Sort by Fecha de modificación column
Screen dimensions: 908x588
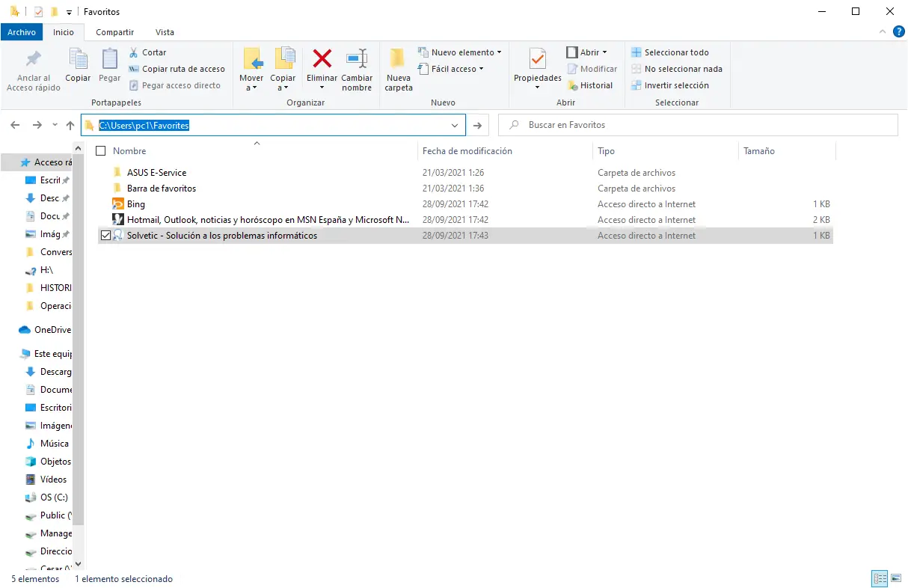pyautogui.click(x=467, y=151)
